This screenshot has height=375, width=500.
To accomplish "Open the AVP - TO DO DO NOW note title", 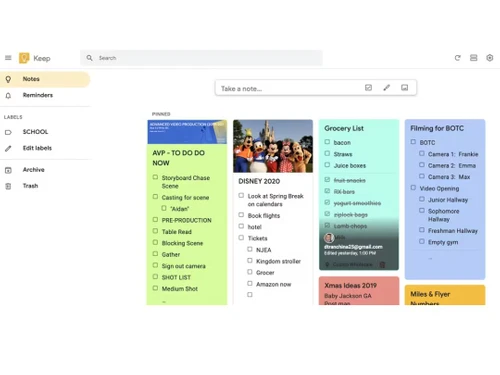I will pos(179,158).
